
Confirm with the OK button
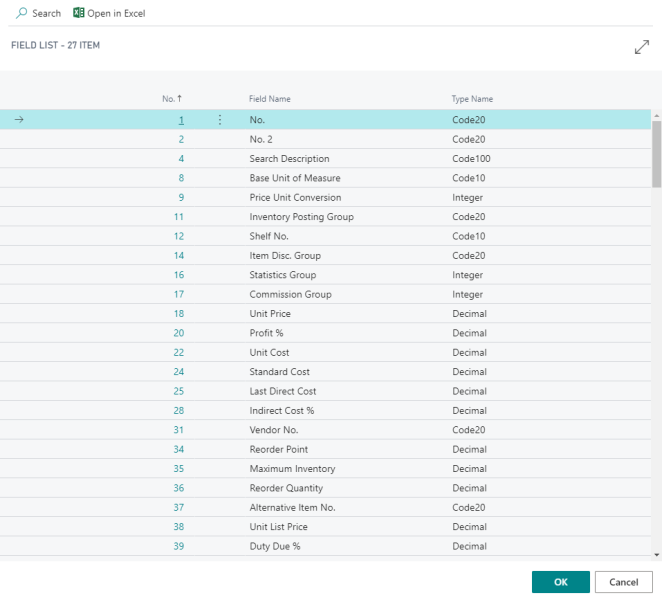561,582
